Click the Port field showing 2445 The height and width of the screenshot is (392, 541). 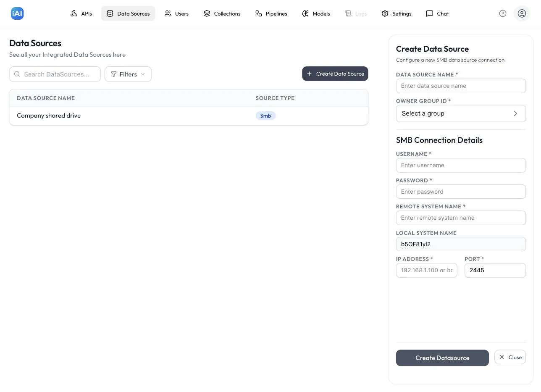(495, 270)
